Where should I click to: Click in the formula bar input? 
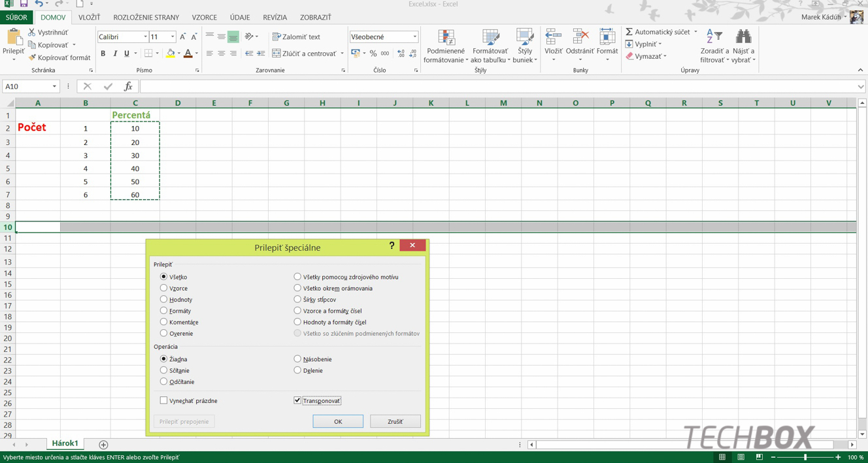click(x=500, y=86)
